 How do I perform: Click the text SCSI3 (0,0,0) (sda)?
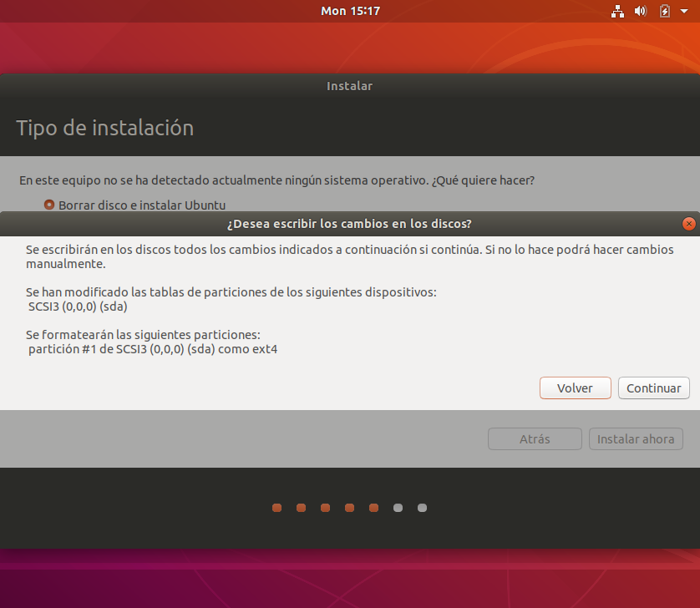click(x=78, y=307)
